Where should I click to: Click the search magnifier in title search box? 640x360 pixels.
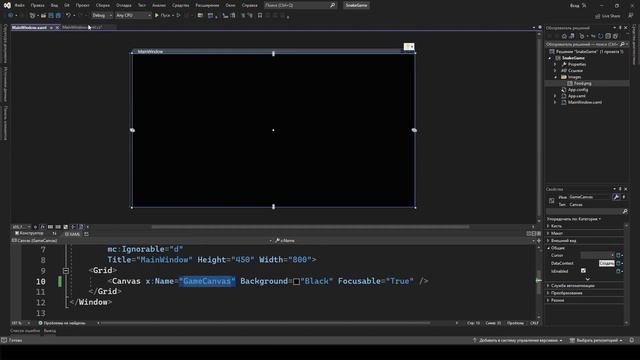click(332, 5)
